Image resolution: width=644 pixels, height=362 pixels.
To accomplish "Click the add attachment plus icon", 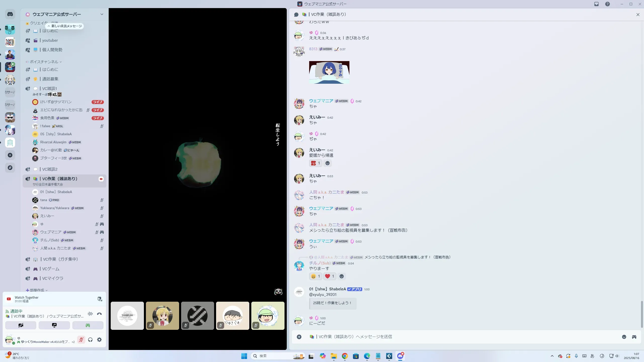I will [x=299, y=337].
